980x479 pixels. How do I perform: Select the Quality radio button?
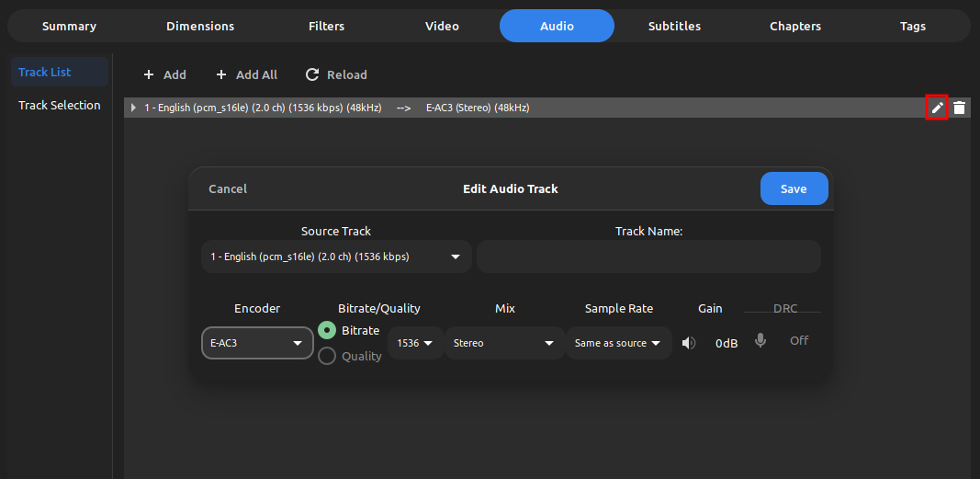tap(326, 356)
